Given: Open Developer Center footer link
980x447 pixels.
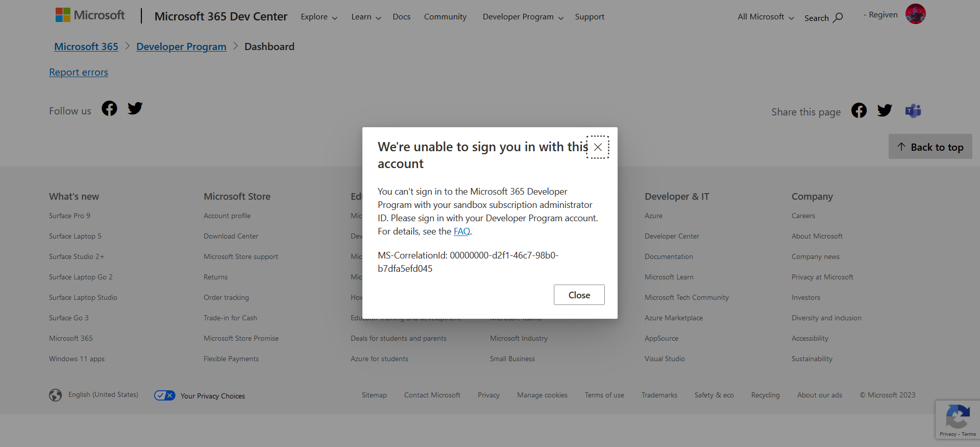Looking at the screenshot, I should [672, 236].
